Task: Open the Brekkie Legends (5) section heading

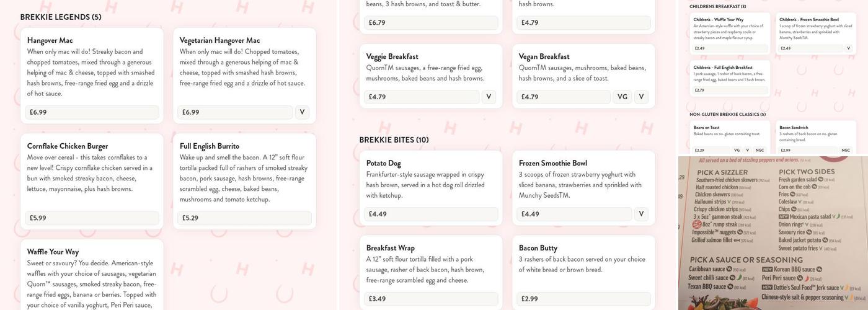Action: [x=61, y=17]
